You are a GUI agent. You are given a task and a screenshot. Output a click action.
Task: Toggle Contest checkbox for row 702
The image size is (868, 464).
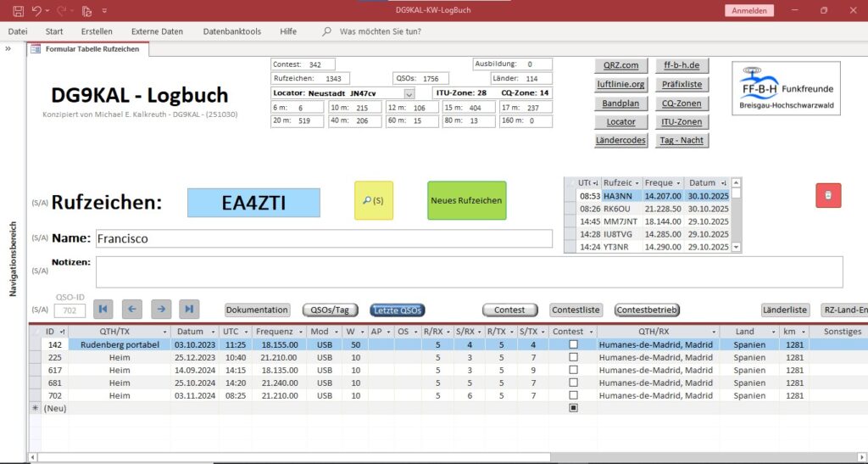click(x=573, y=396)
